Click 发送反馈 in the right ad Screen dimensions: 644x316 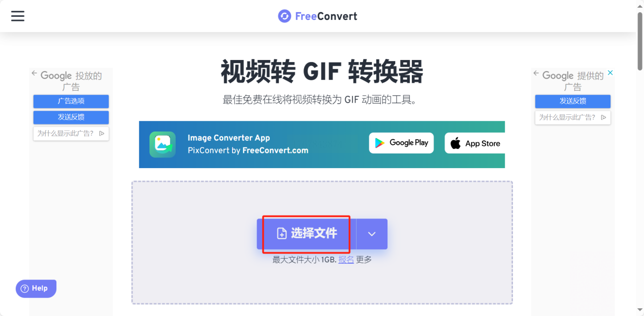pos(573,101)
